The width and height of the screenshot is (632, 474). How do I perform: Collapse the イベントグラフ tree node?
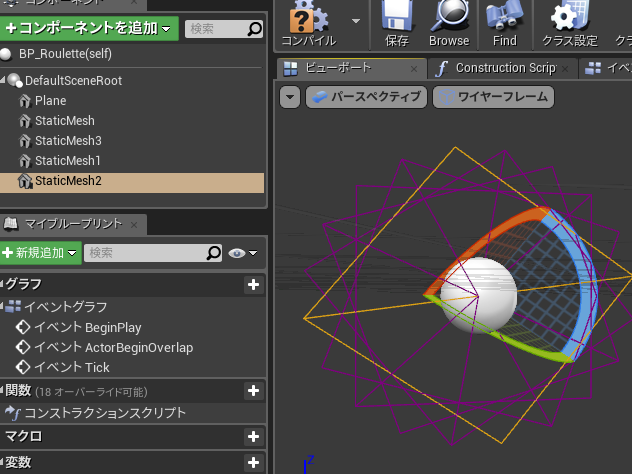coord(2,306)
